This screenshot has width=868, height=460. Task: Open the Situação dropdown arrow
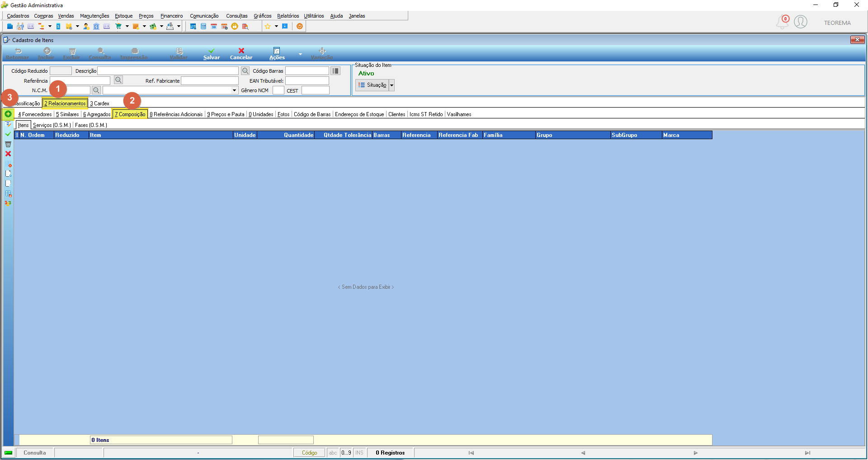point(392,85)
